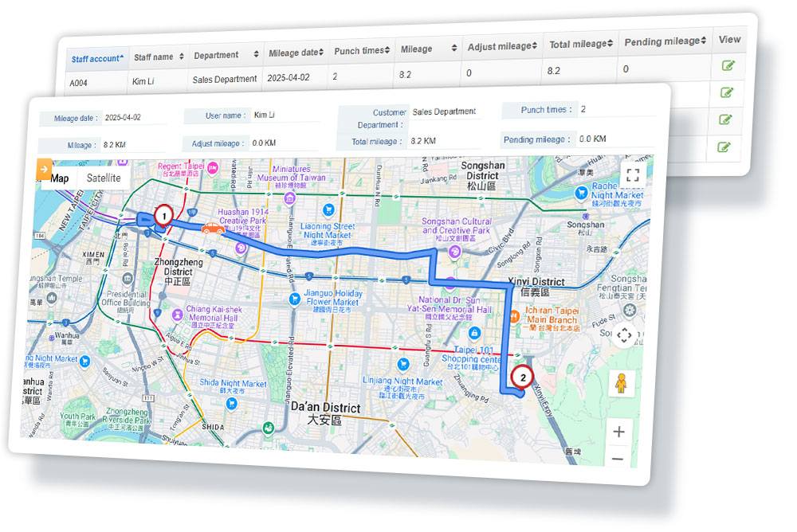Sort the table by Staff name

pyautogui.click(x=158, y=57)
